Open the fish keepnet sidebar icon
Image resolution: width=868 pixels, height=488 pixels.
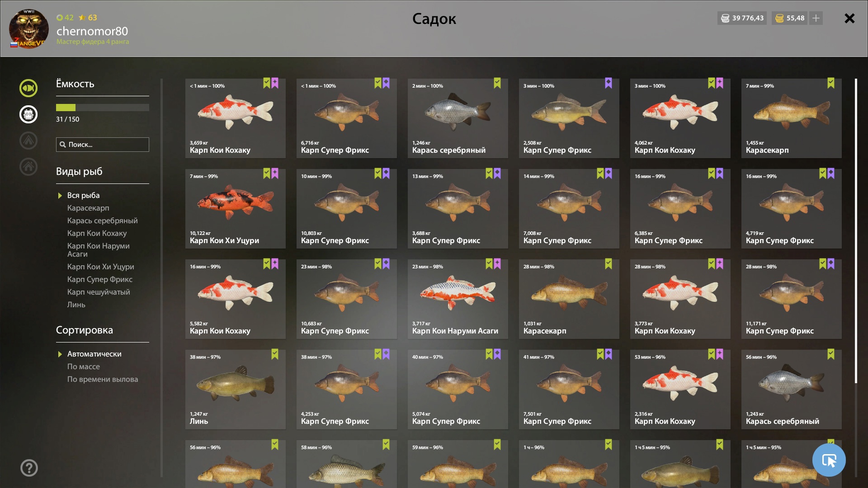pos(28,88)
